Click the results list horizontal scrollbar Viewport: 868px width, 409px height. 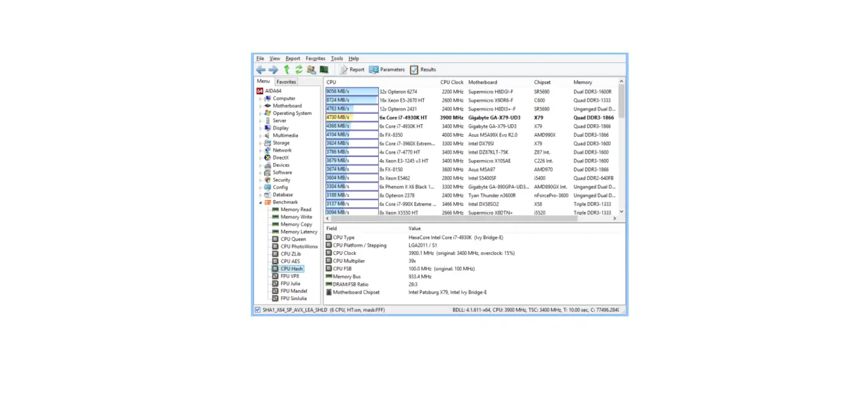454,218
